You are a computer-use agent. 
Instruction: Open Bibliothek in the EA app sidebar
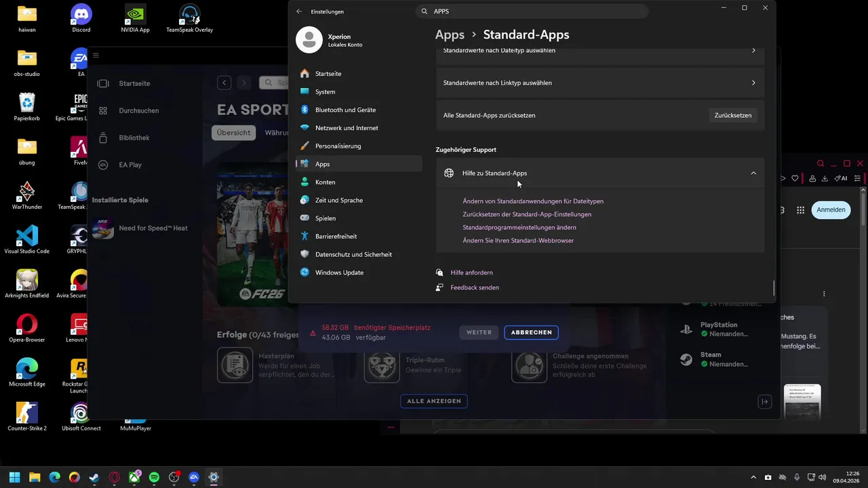(x=134, y=138)
